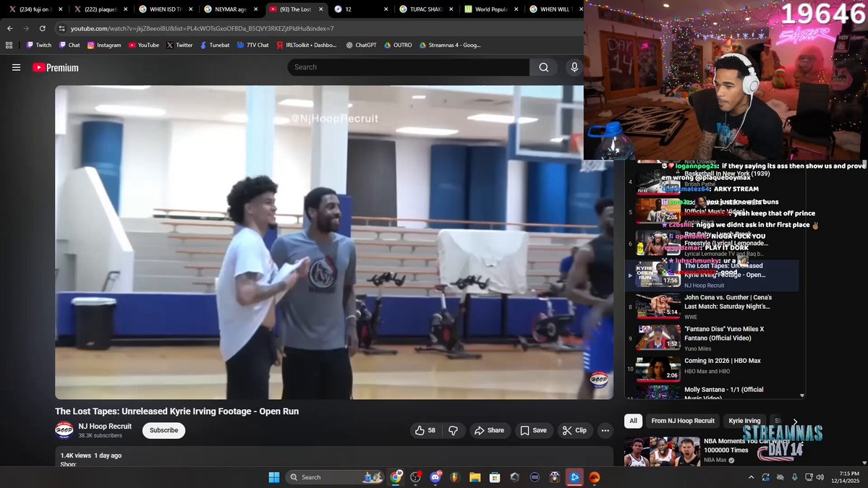Open the Tunebat bookmark
Image resolution: width=868 pixels, height=488 pixels.
click(x=214, y=45)
